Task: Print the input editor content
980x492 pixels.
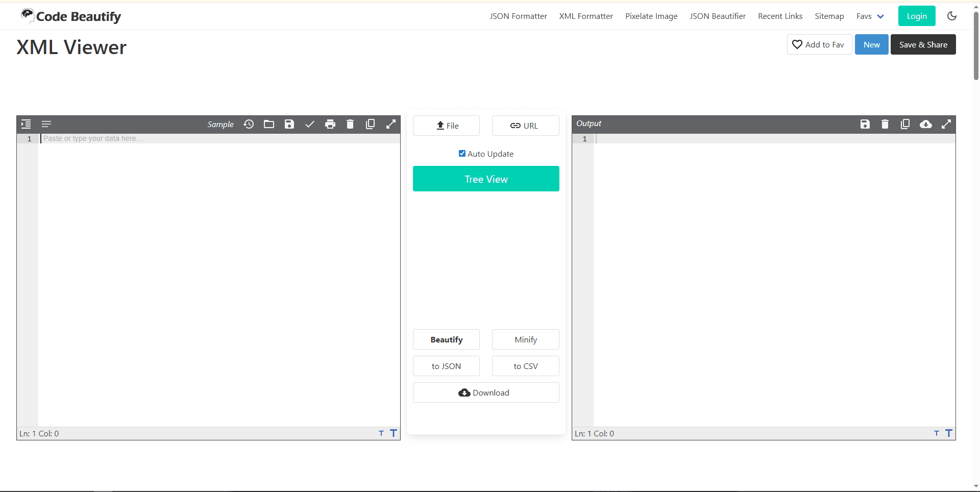Action: pos(330,124)
